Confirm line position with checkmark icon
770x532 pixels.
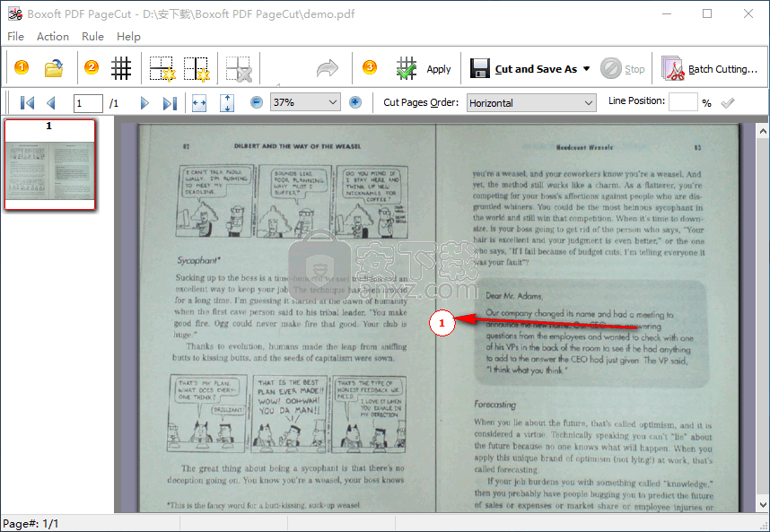coord(727,102)
